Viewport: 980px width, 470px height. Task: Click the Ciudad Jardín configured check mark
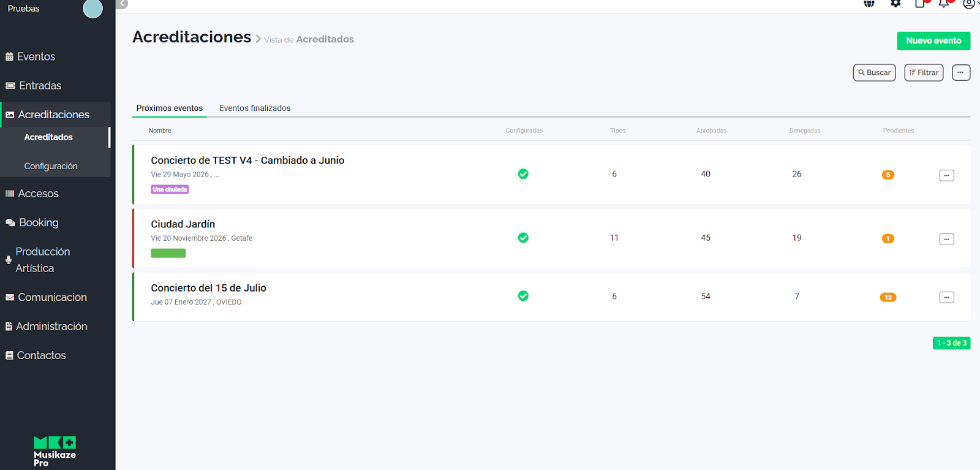[523, 238]
